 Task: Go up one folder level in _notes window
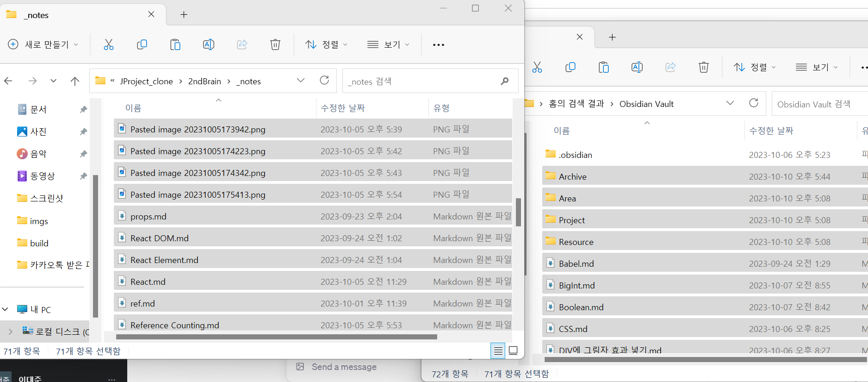75,81
